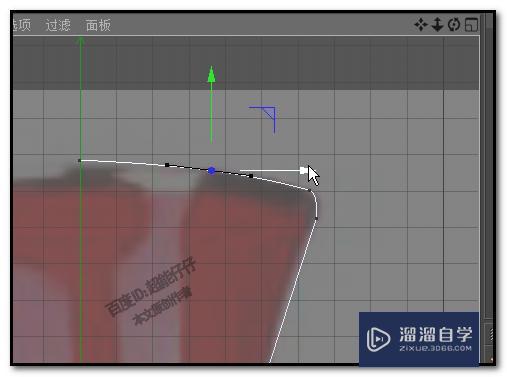Select the spline point below the rounded corner
Image resolution: width=507 pixels, height=377 pixels.
(x=316, y=218)
